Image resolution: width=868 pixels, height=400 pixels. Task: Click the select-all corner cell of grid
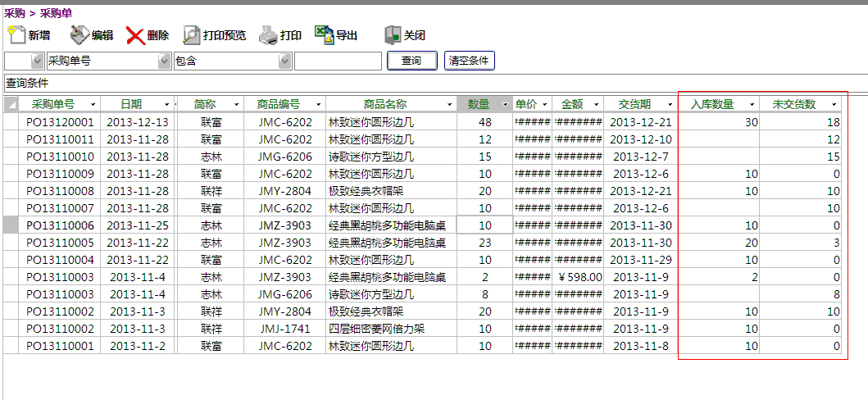tap(11, 104)
